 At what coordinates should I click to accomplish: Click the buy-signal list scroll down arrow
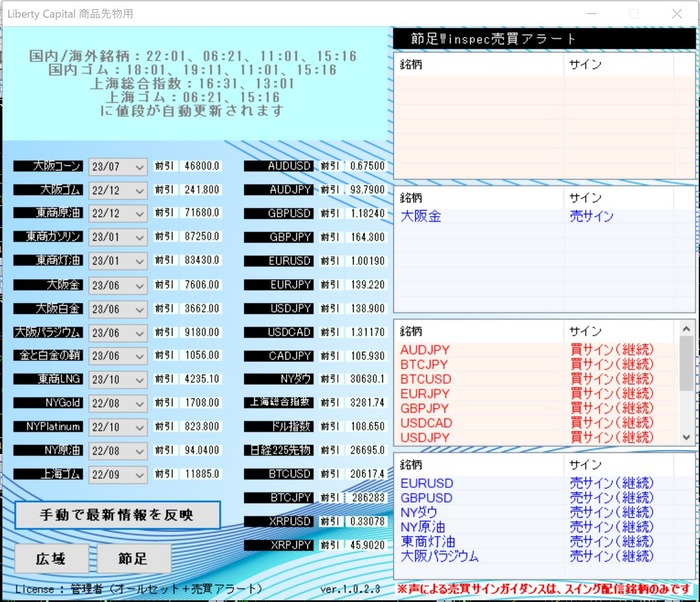[x=686, y=437]
